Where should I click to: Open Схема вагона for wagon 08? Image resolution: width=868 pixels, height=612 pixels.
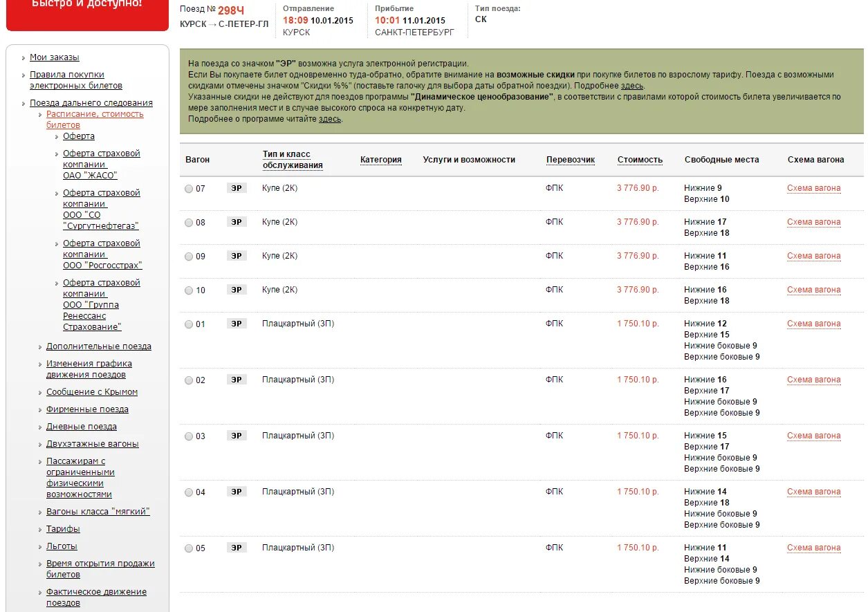coord(814,222)
